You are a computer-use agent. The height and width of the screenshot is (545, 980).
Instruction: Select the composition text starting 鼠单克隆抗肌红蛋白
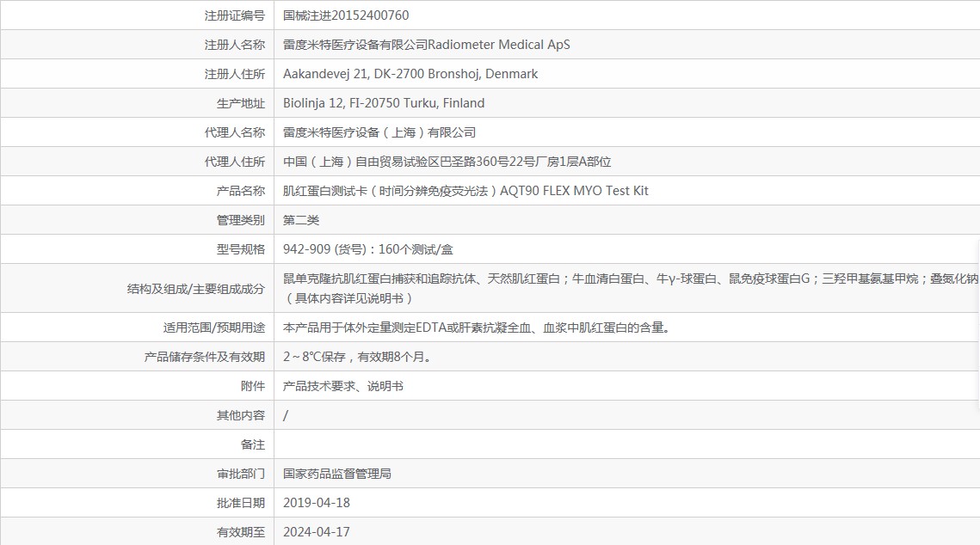click(x=631, y=289)
